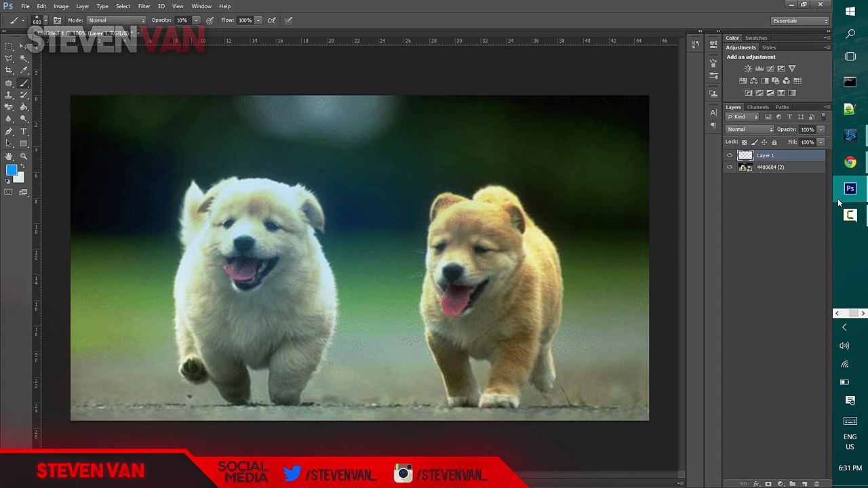Switch to the Styles tab
This screenshot has width=868, height=488.
(x=768, y=47)
